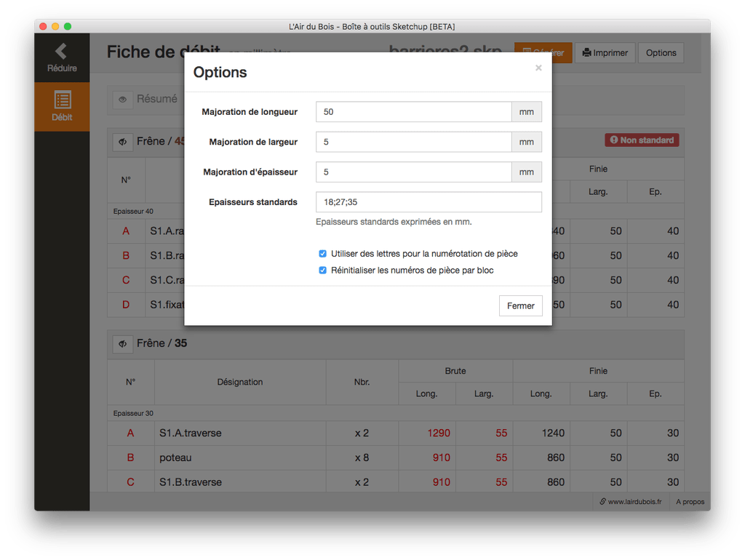This screenshot has width=745, height=560.
Task: Click the Majoration d'épaisseur field
Action: pyautogui.click(x=413, y=172)
